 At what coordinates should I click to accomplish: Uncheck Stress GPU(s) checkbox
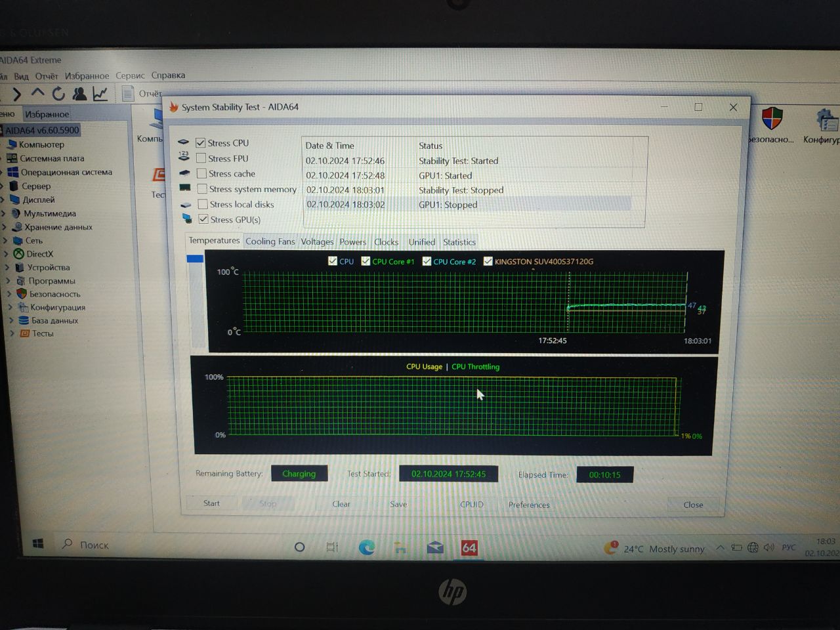[x=203, y=219]
